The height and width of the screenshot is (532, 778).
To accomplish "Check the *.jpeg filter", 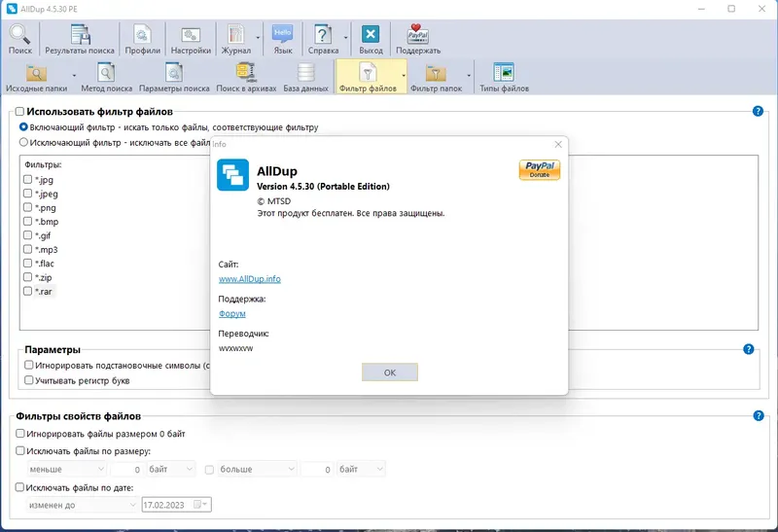I will click(28, 193).
